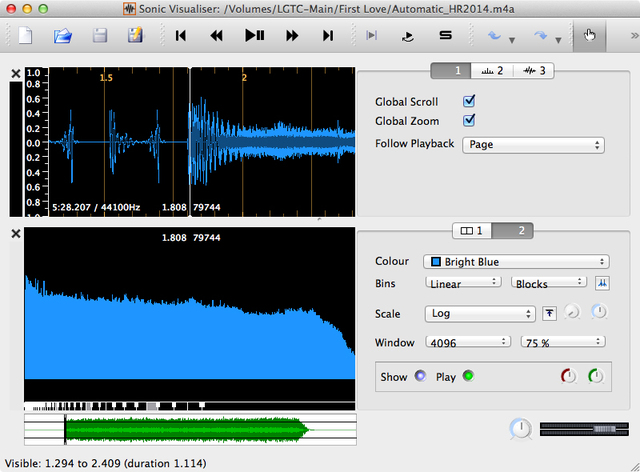Click the Save Session As icon
The image size is (640, 472).
tap(134, 36)
